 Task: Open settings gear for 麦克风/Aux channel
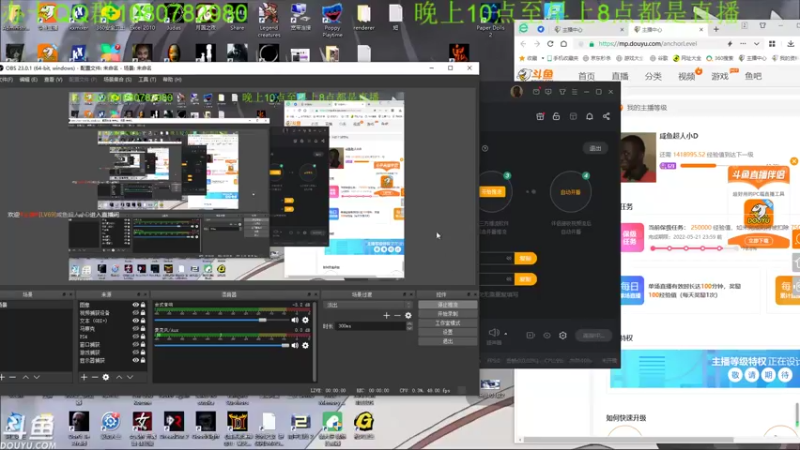pos(305,345)
